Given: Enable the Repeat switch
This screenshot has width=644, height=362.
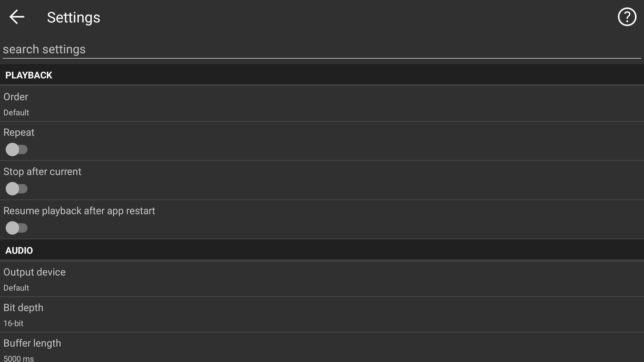Looking at the screenshot, I should 16,149.
